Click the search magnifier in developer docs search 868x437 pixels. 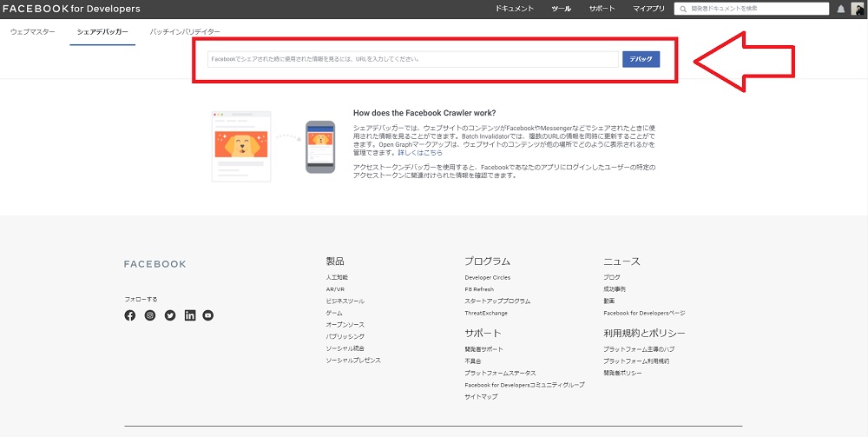(683, 9)
